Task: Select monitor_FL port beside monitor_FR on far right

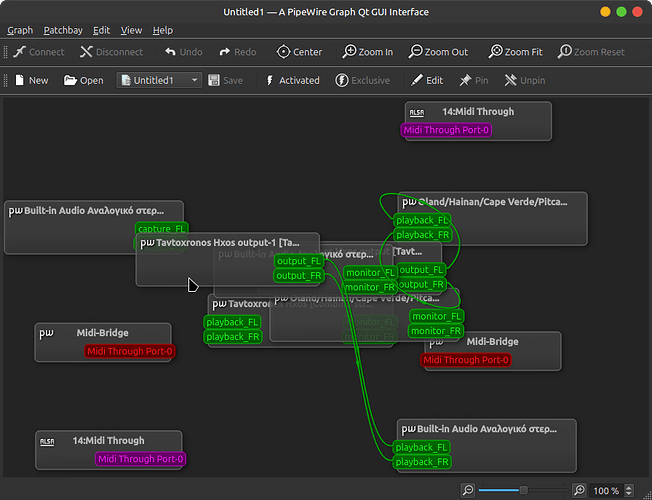Action: pyautogui.click(x=437, y=316)
